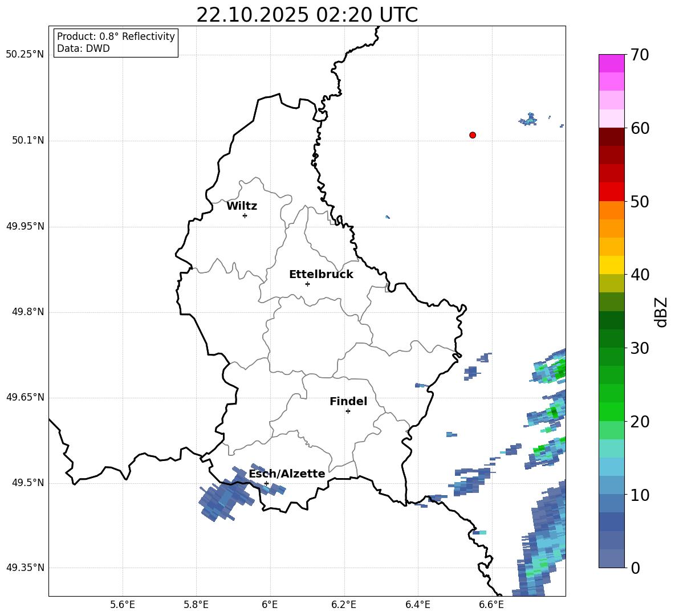Click the 50.25°N latitude label

(25, 55)
